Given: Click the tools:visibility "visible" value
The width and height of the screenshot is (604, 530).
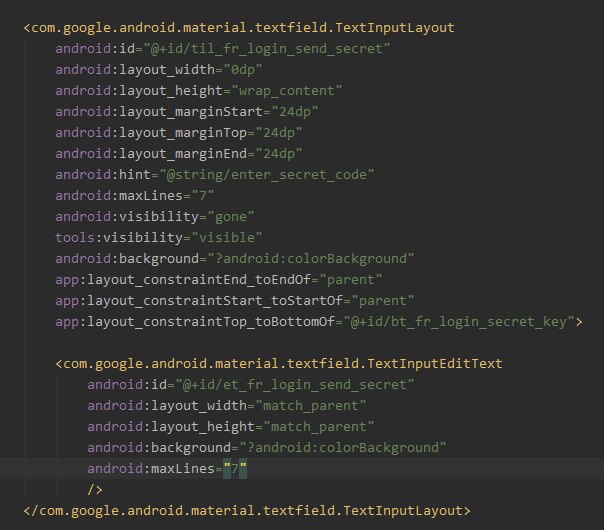Looking at the screenshot, I should pos(226,238).
